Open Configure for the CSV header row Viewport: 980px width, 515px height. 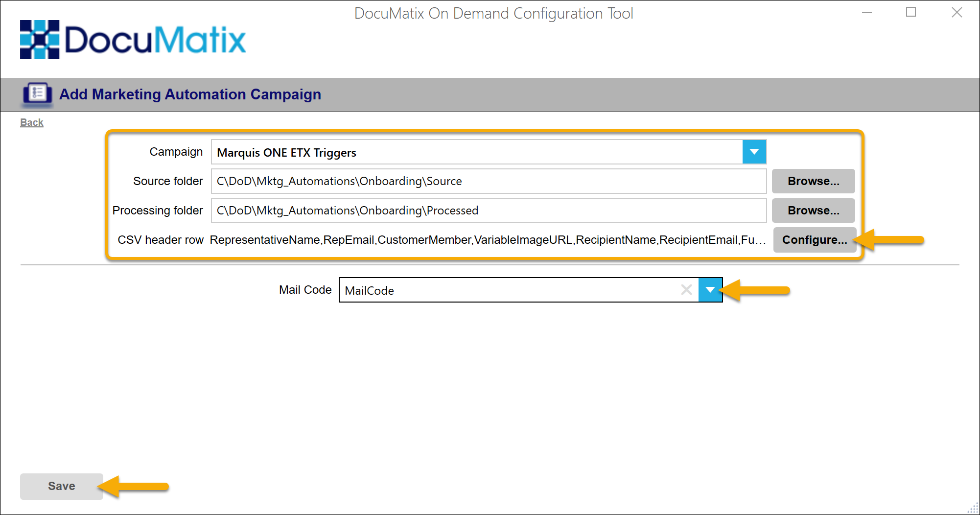click(x=815, y=240)
